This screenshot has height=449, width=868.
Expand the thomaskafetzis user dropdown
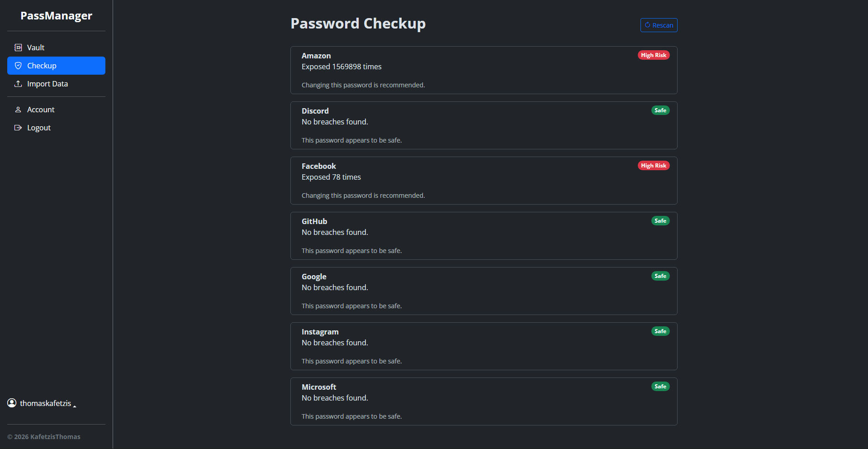[x=42, y=403]
